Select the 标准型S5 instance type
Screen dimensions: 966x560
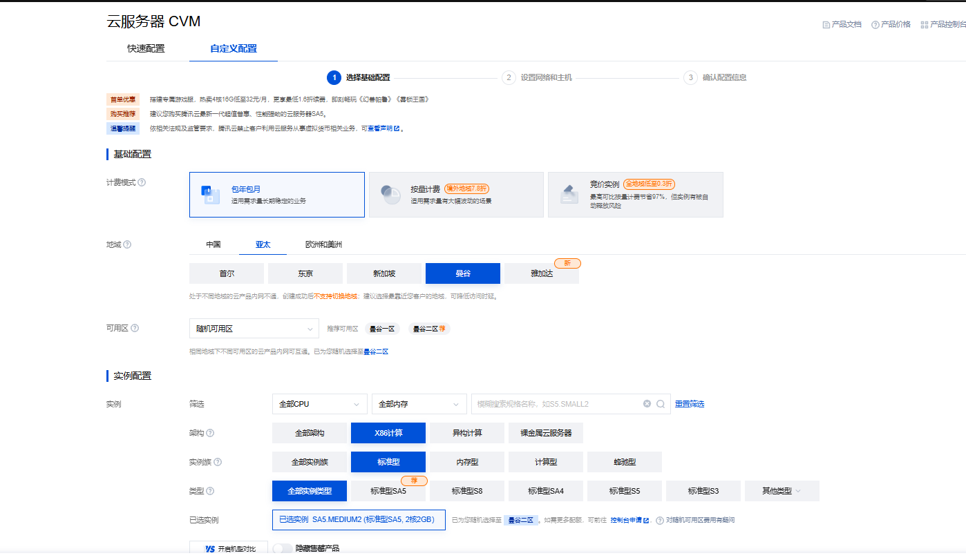pos(625,491)
